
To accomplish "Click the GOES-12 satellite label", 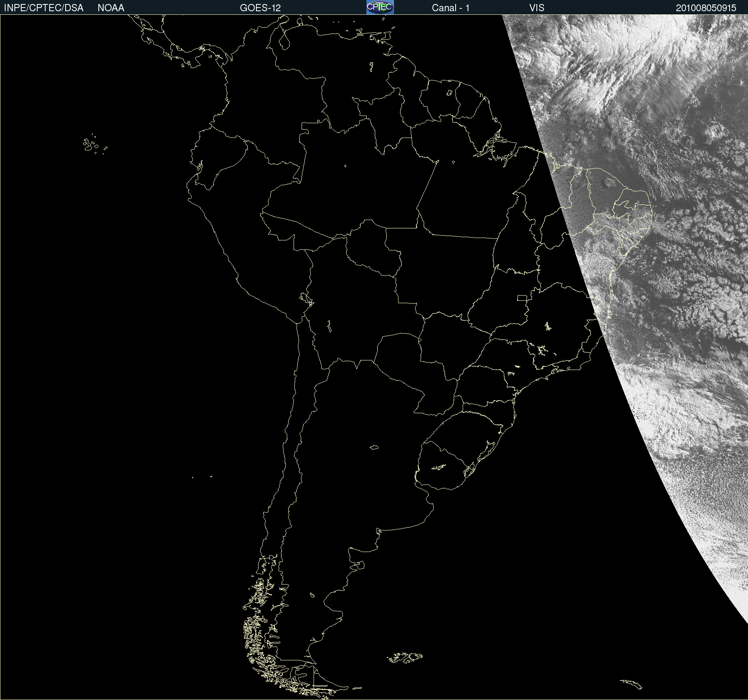I will [260, 8].
